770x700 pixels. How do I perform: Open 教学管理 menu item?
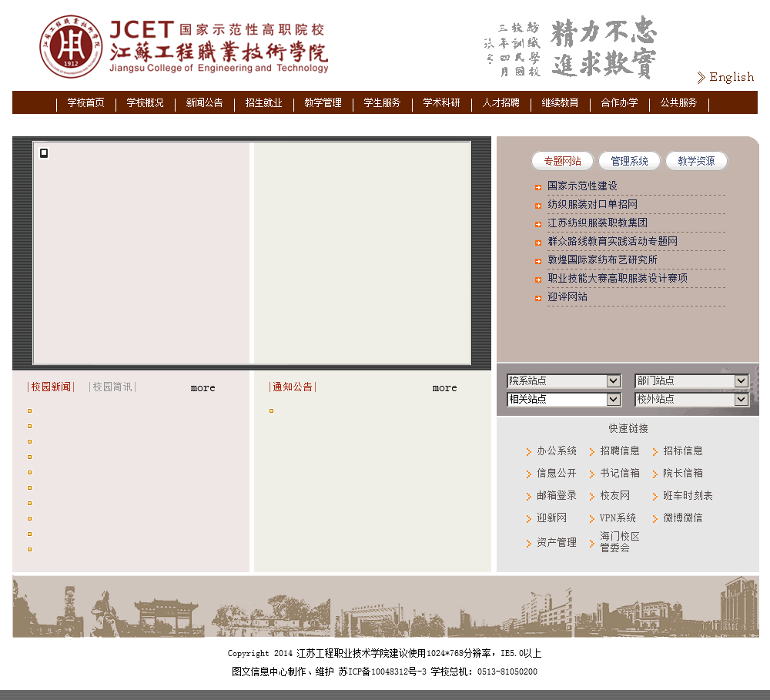click(323, 102)
